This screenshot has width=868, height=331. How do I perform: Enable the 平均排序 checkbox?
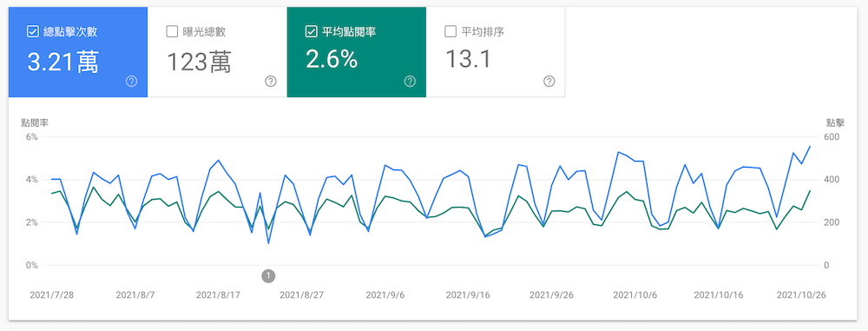(x=450, y=31)
